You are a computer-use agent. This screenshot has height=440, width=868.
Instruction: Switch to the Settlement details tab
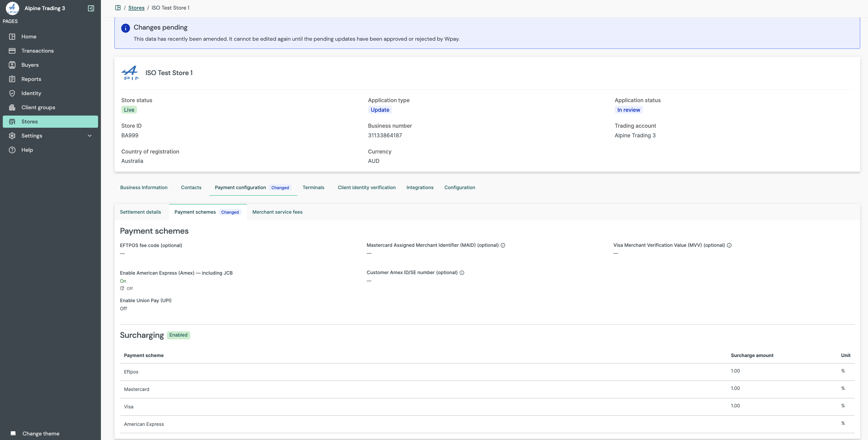[141, 212]
